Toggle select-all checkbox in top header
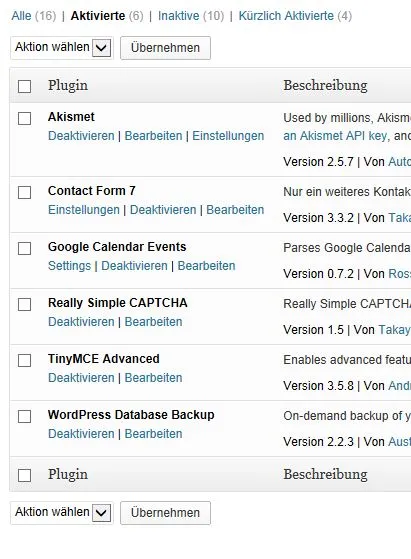 pos(25,86)
